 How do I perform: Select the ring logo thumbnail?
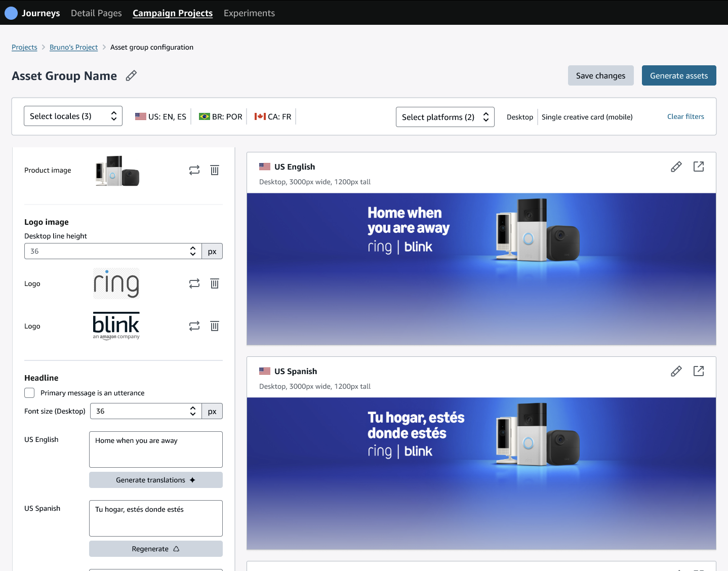116,283
